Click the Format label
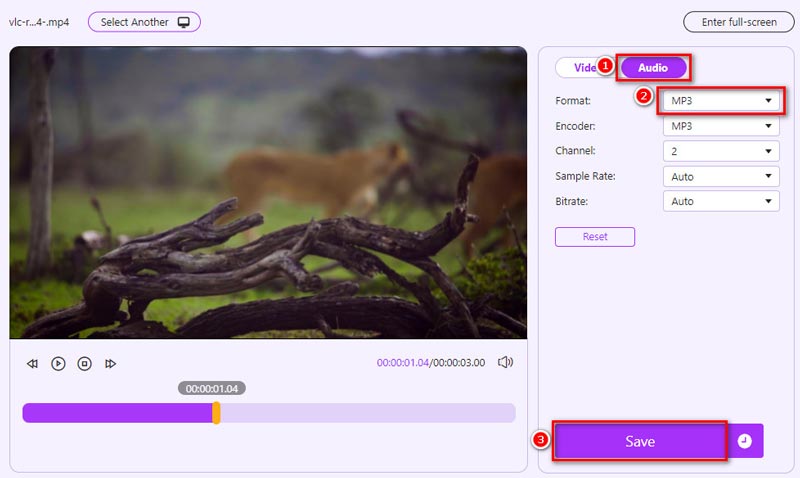This screenshot has height=478, width=800. tap(573, 100)
